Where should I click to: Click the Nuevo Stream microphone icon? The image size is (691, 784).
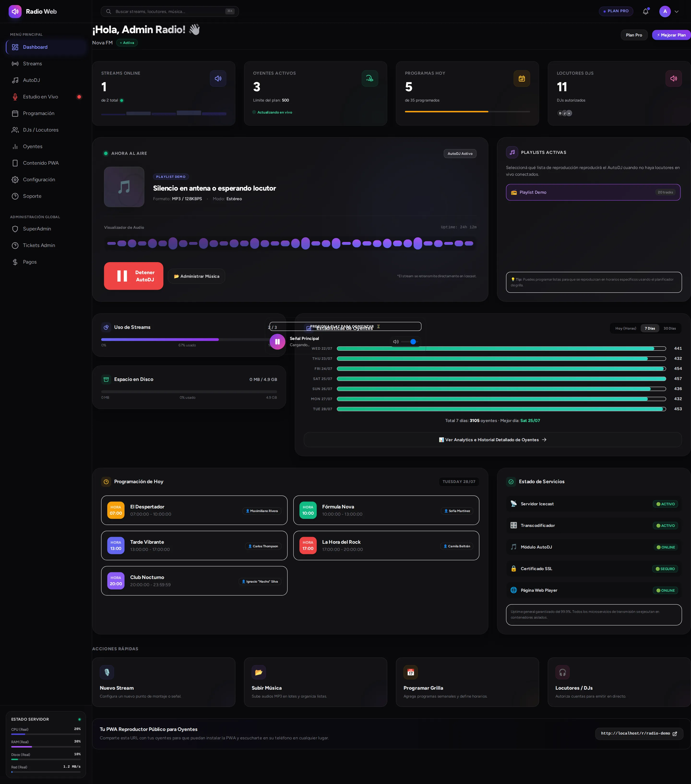(x=107, y=672)
